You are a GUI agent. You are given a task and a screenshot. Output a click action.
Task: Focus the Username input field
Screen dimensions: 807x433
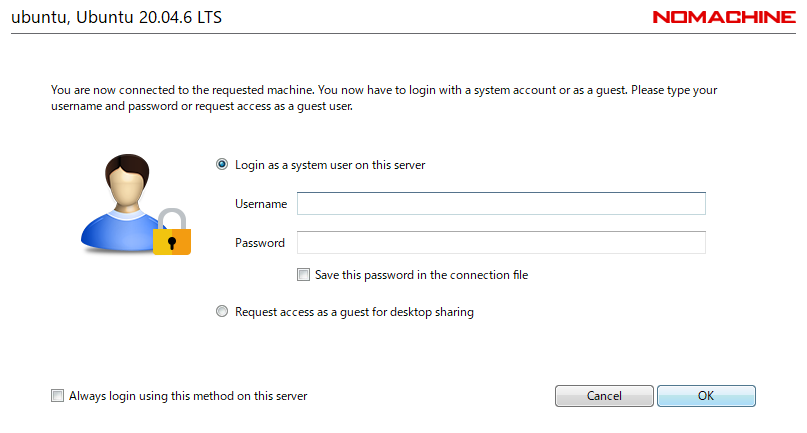[501, 204]
